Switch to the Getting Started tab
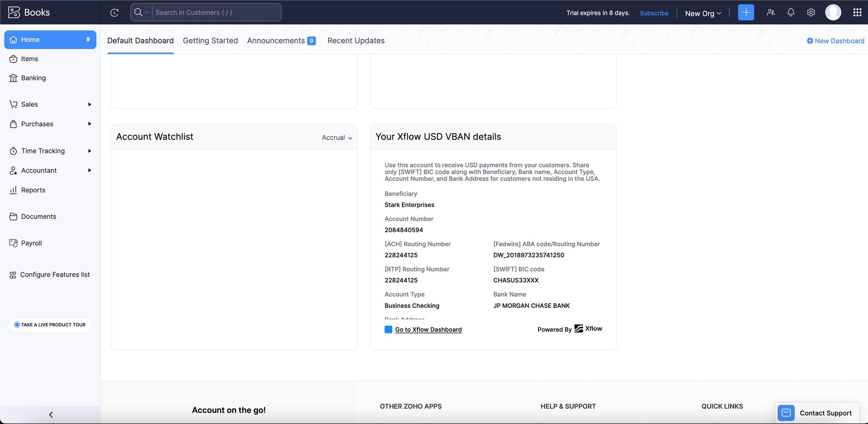 [210, 41]
